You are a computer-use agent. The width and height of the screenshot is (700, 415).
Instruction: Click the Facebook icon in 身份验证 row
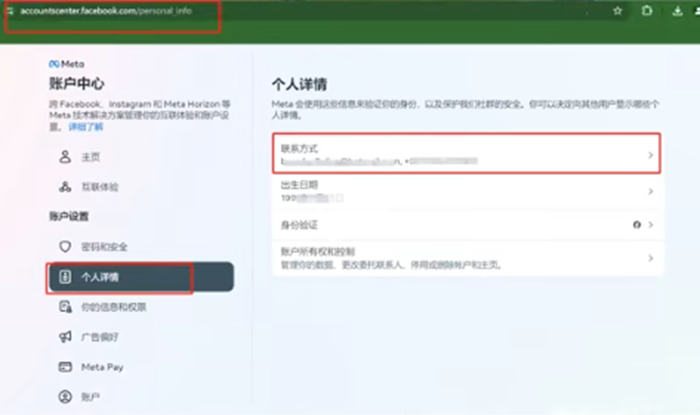click(637, 224)
